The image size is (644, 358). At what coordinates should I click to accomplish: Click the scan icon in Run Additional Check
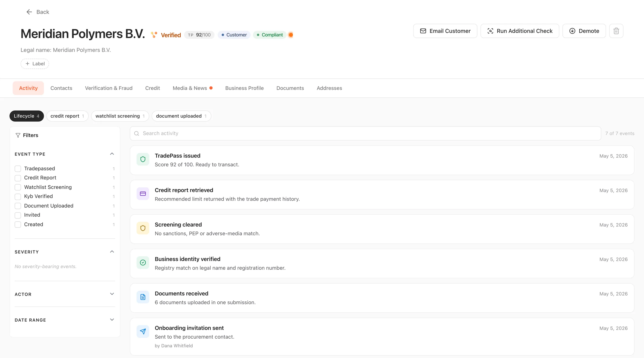(x=490, y=31)
